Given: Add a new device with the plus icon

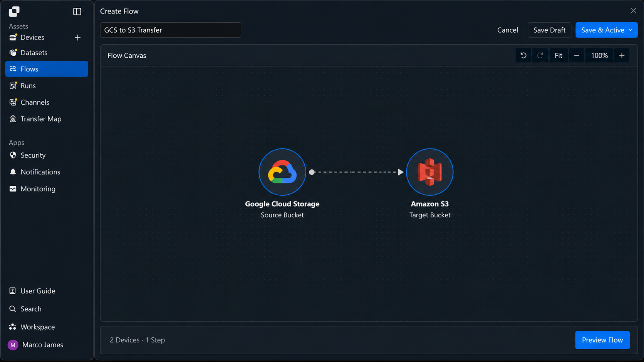Looking at the screenshot, I should click(x=77, y=37).
